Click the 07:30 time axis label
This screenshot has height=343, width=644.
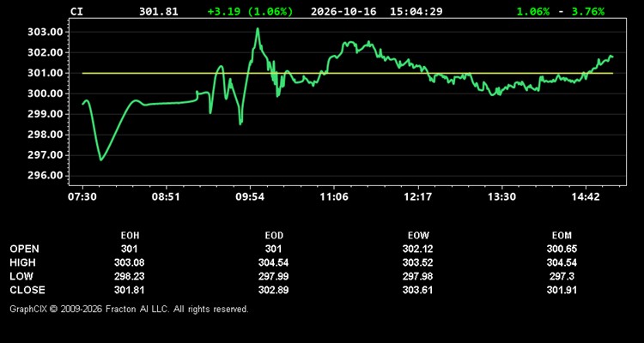click(82, 197)
